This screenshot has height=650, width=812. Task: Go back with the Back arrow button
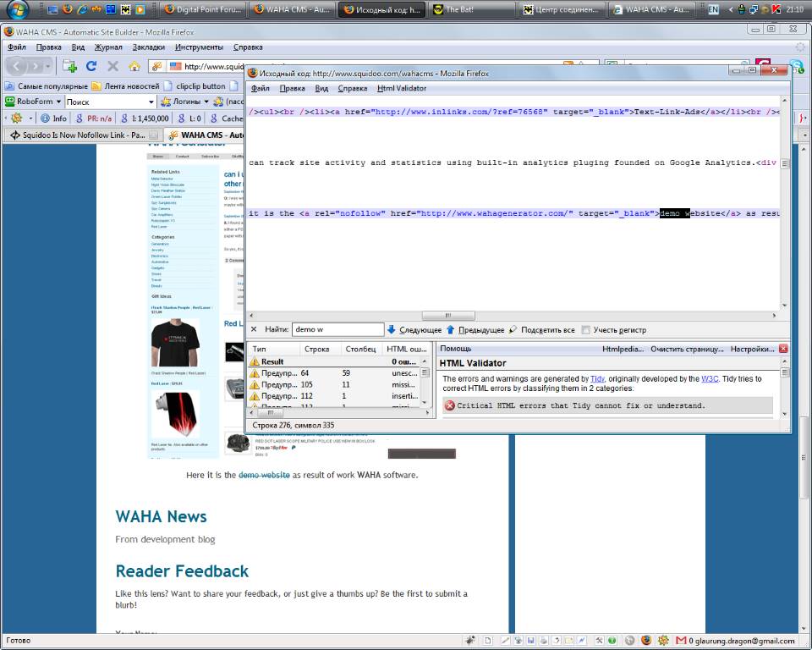[17, 66]
